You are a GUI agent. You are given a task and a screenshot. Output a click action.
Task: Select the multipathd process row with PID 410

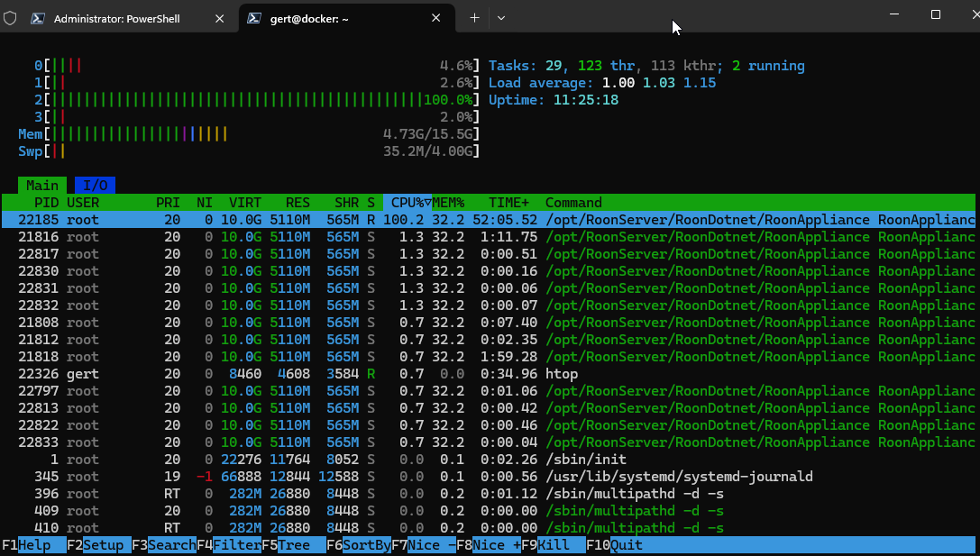[x=488, y=528]
